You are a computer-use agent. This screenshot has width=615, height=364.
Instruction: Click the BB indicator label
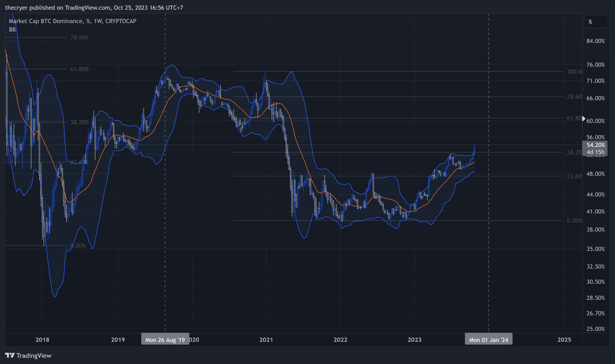(x=12, y=30)
